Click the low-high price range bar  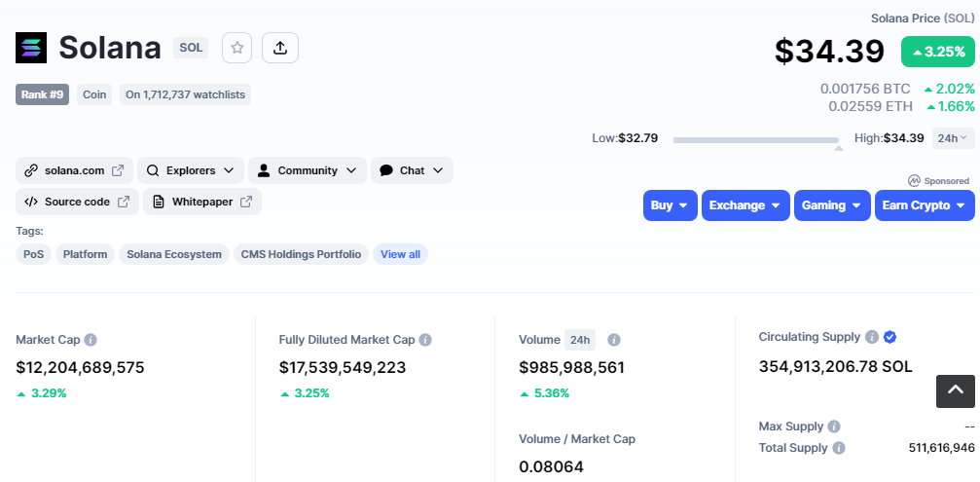(x=756, y=140)
